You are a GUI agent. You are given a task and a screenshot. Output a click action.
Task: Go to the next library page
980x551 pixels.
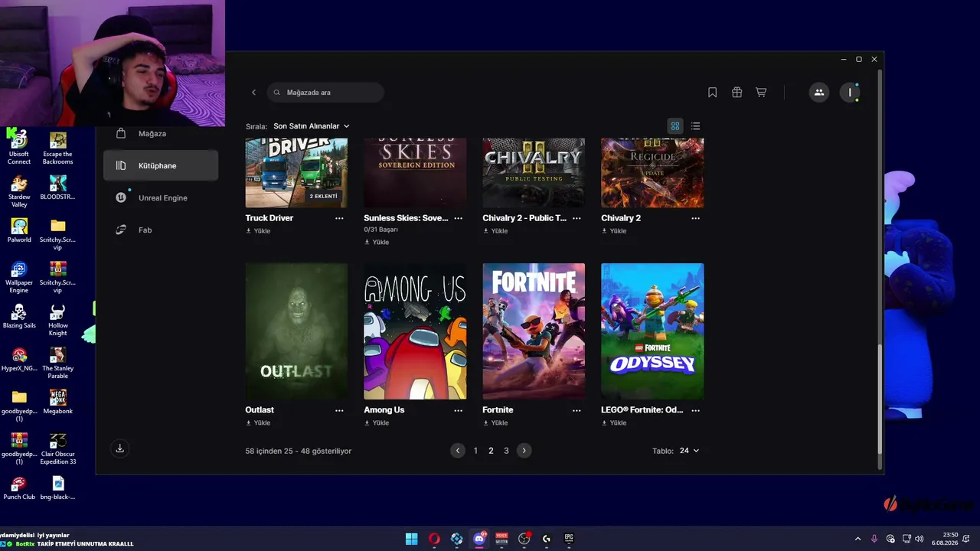pos(524,451)
